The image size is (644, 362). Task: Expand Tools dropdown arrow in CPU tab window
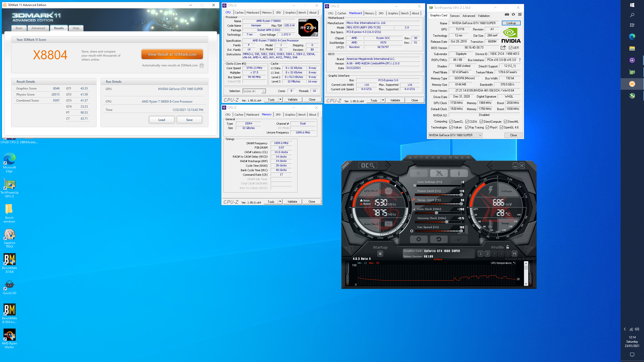tap(280, 100)
